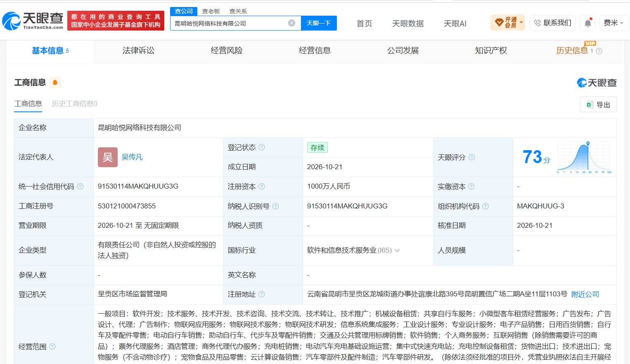Click the 存续 registration status tag
630x364 pixels.
click(x=317, y=147)
